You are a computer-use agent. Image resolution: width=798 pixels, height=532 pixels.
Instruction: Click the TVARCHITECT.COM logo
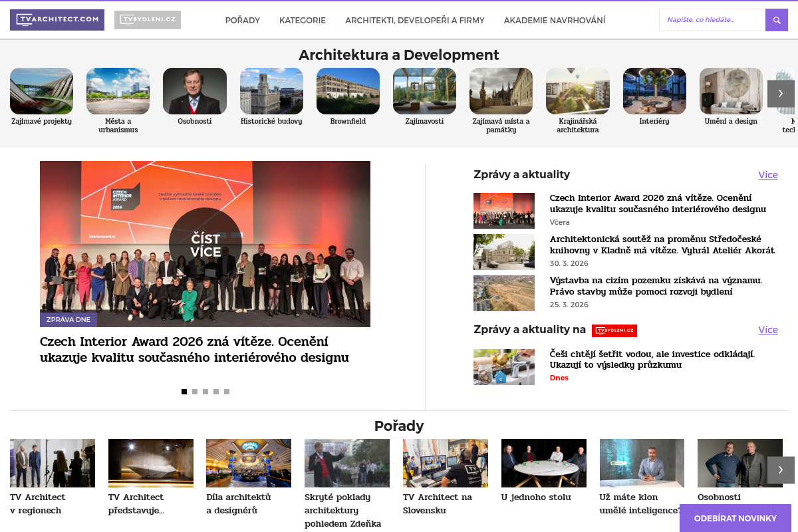[x=57, y=20]
